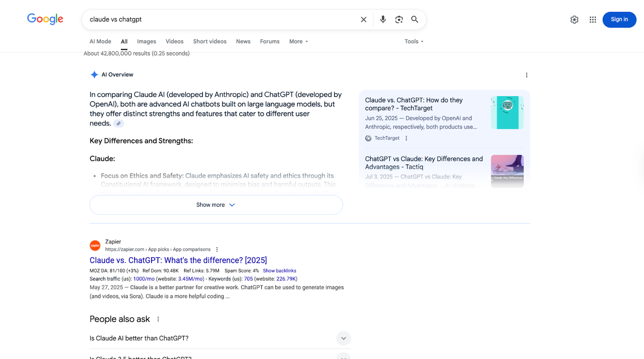644x359 pixels.
Task: Open quick settings gear icon
Action: click(x=574, y=19)
